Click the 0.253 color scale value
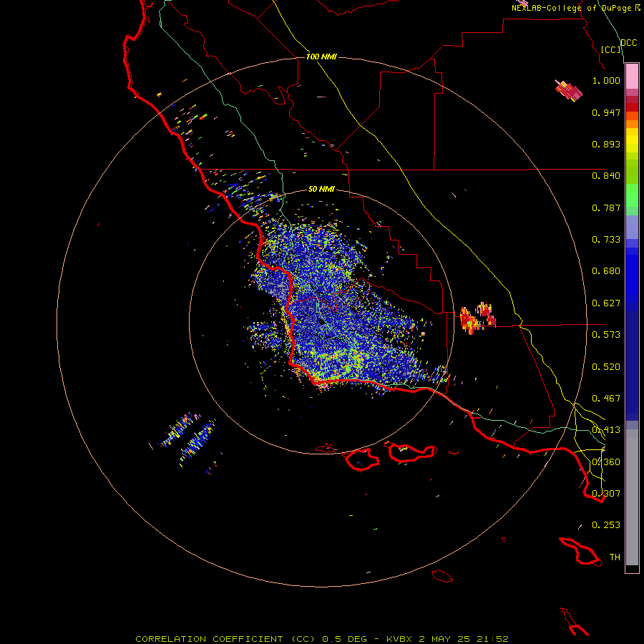This screenshot has width=644, height=644. (x=606, y=525)
